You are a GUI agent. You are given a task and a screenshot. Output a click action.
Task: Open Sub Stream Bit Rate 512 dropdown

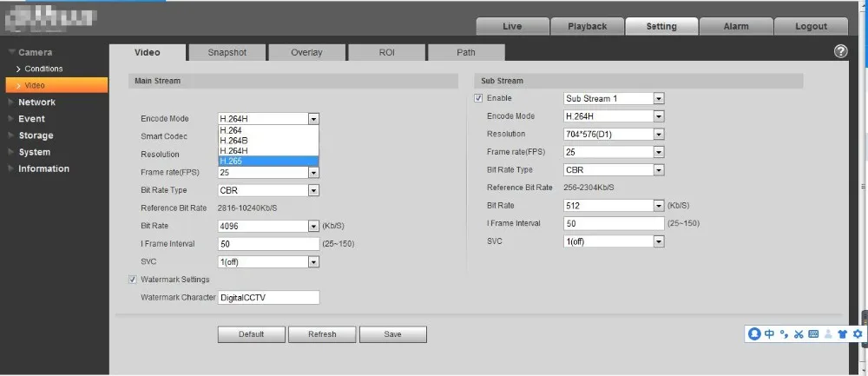[x=658, y=206]
